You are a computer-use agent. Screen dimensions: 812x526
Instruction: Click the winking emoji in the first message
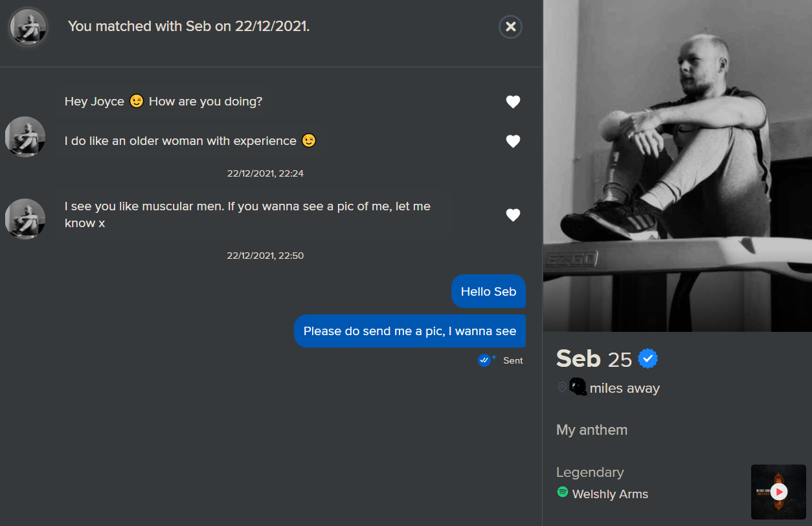(x=137, y=102)
